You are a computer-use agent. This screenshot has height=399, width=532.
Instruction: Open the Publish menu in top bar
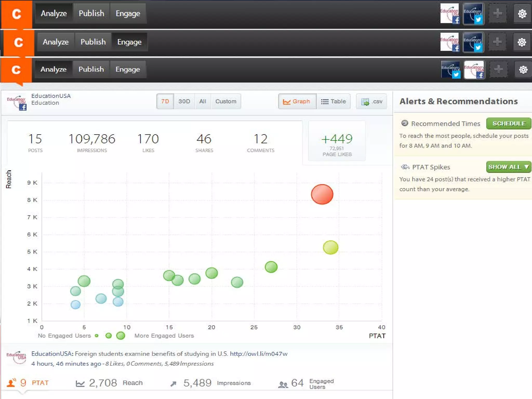click(x=91, y=14)
